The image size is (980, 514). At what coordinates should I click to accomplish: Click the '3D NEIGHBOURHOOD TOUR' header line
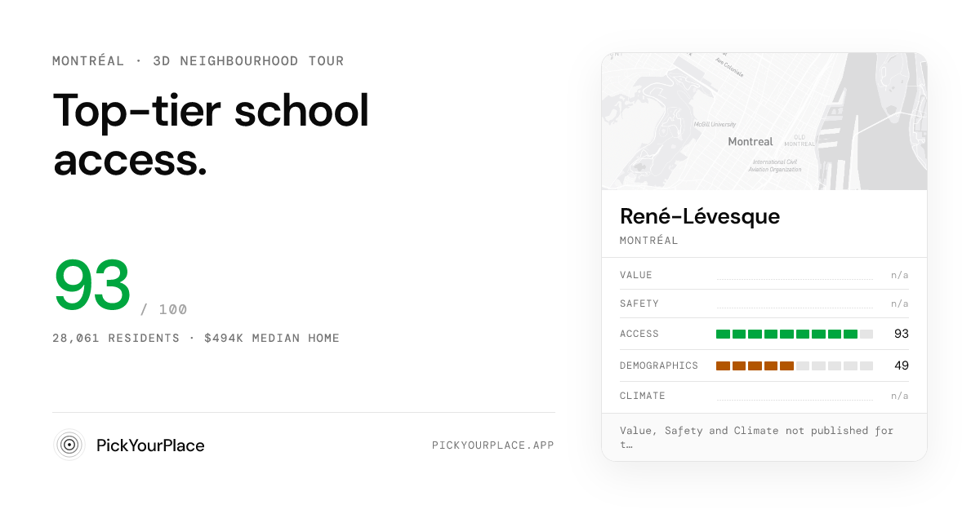click(198, 61)
